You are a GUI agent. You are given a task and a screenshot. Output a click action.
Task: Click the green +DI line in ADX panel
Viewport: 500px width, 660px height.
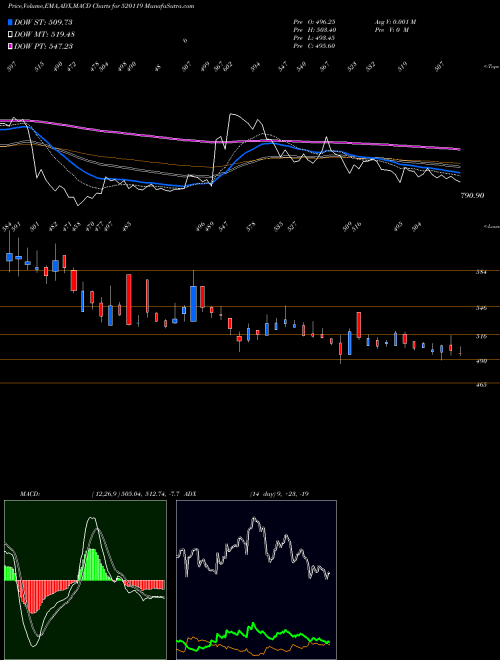click(x=254, y=626)
